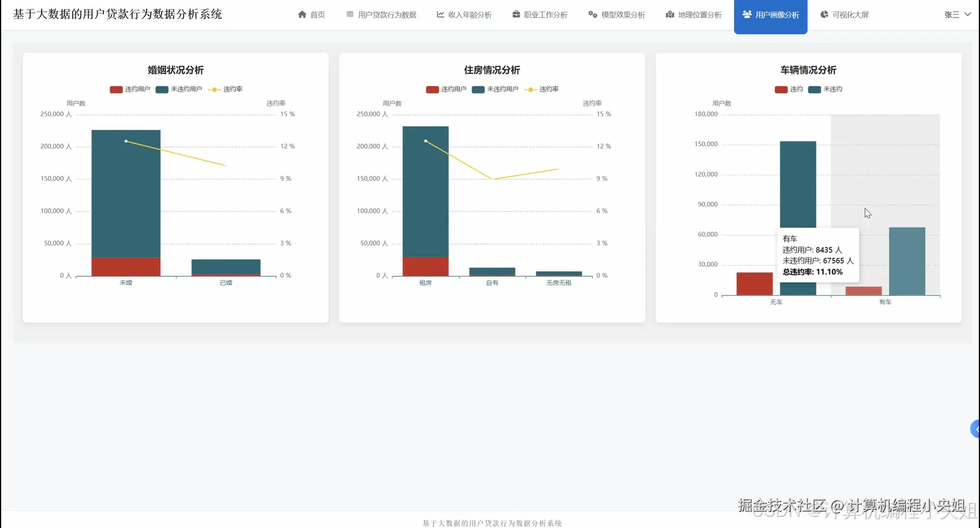Expand the 张三 user dropdown arrow
Screen dimensions: 980x528
click(x=968, y=14)
